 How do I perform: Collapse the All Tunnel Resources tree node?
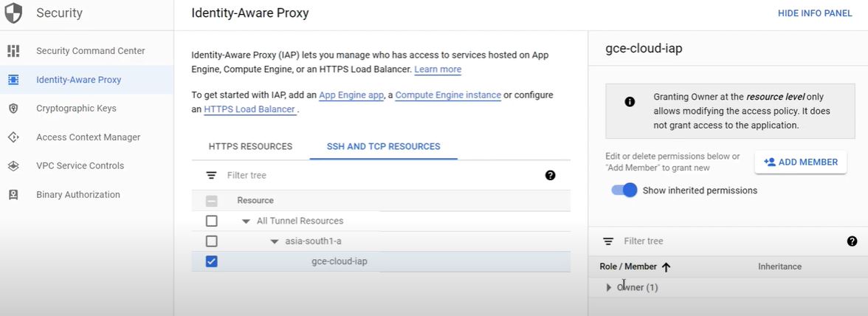tap(246, 221)
